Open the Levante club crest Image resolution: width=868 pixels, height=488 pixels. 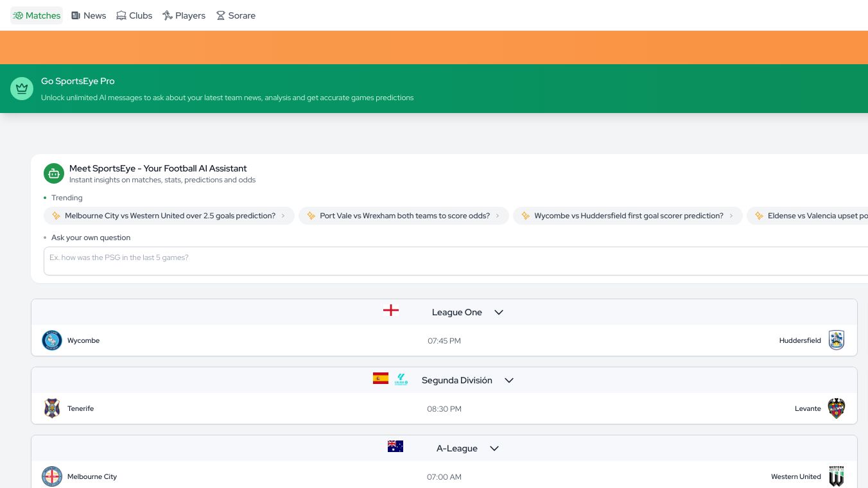point(837,408)
